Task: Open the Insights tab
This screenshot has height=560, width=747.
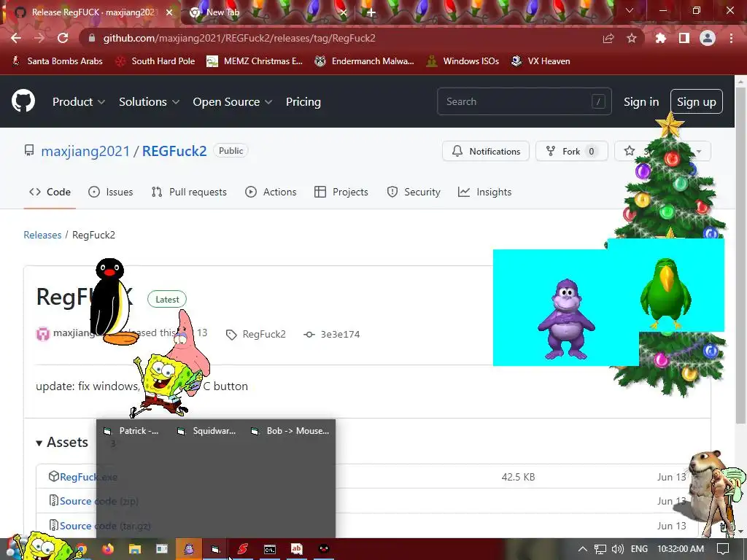Action: tap(484, 192)
